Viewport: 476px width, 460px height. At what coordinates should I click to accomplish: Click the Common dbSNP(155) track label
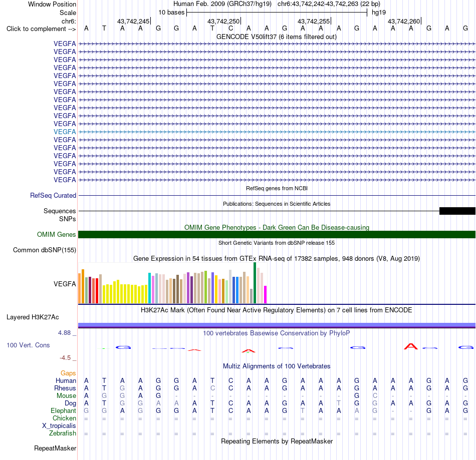click(x=44, y=250)
